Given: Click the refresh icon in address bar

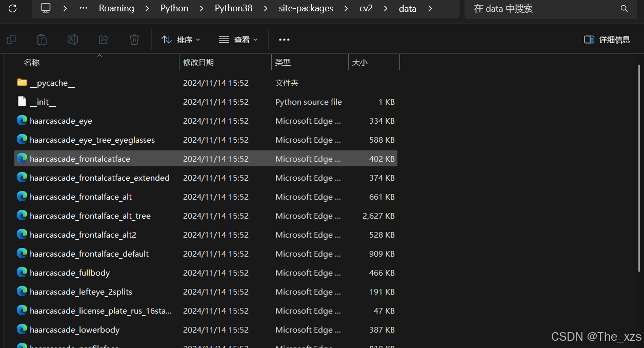Looking at the screenshot, I should click(x=12, y=8).
